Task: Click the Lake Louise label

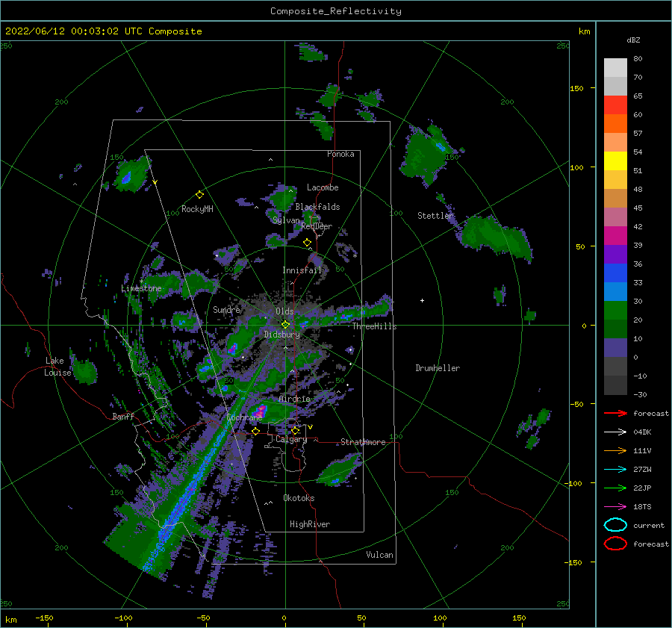Action: [57, 367]
